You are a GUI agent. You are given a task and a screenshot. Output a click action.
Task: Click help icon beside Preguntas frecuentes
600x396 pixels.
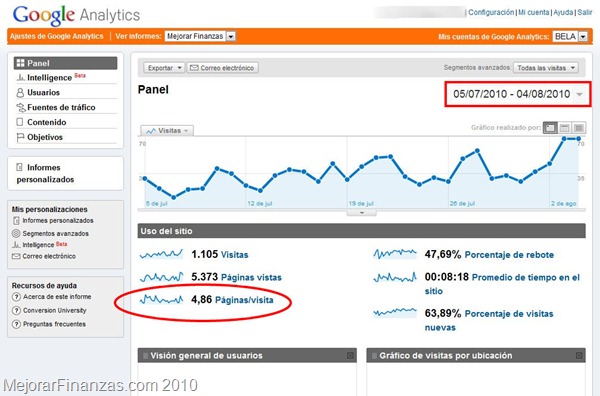16,324
